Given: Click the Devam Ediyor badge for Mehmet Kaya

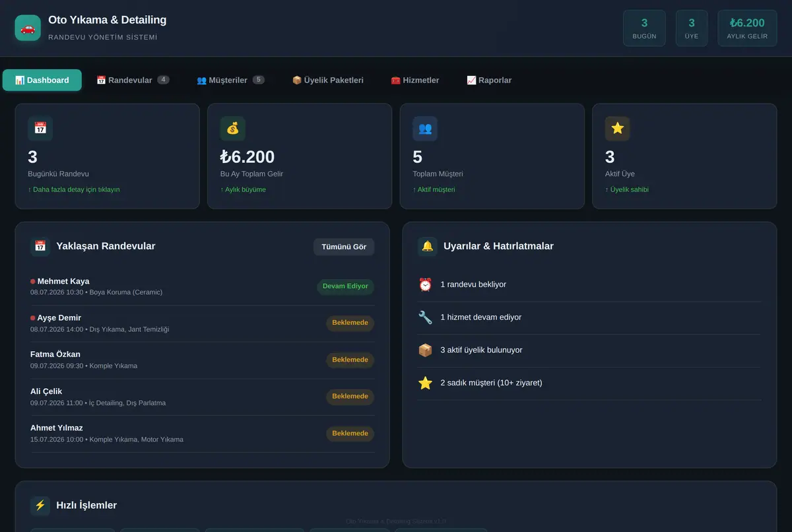Looking at the screenshot, I should (345, 286).
